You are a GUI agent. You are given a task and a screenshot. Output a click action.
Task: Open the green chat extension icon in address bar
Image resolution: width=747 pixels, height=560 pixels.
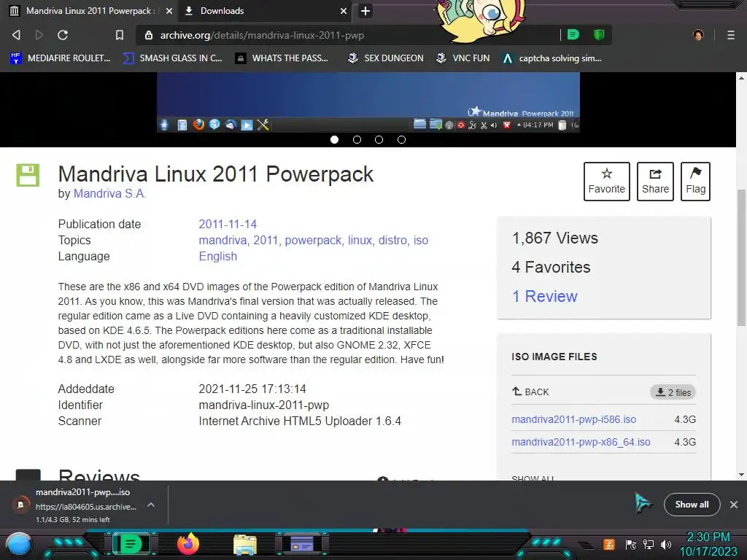pos(573,34)
